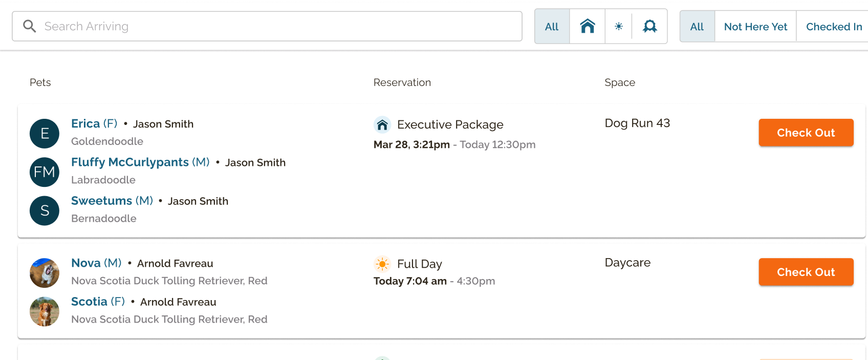
Task: Check out the Daycare reservation
Action: click(806, 272)
